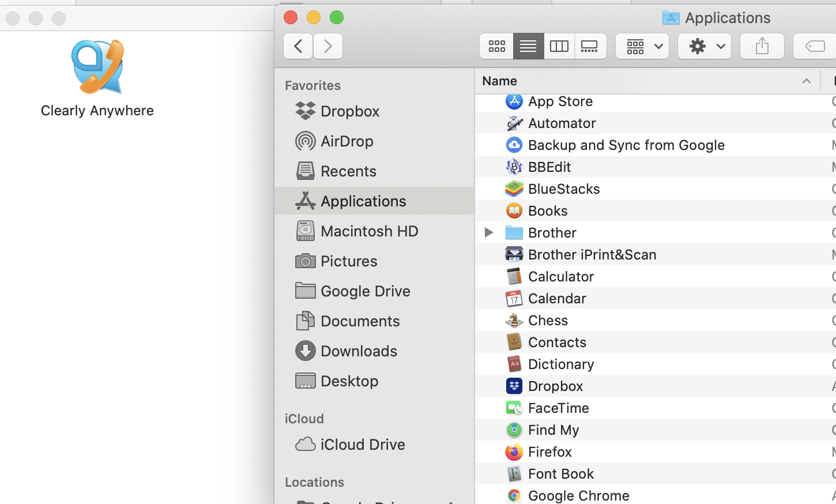Expand the Brother folder disclosure triangle
The image size is (836, 504).
pos(488,232)
